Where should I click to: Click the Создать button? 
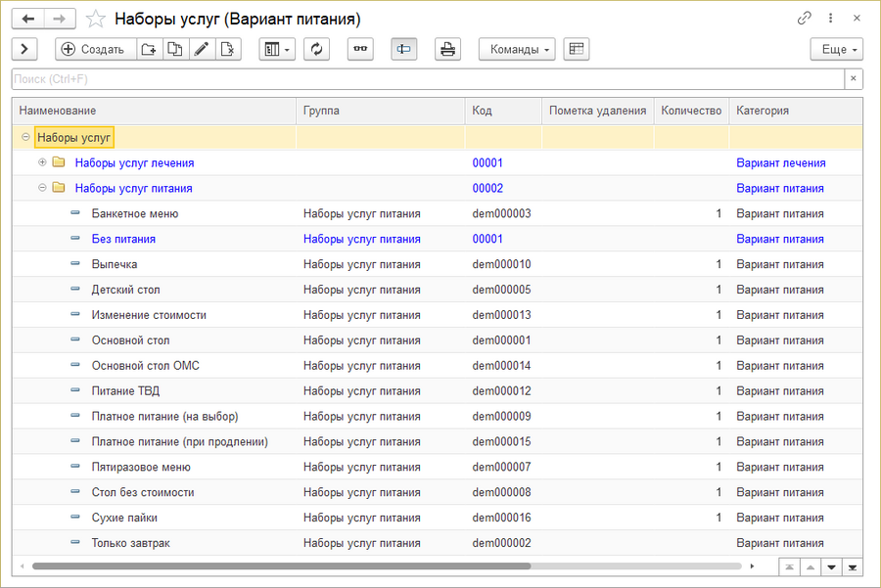pyautogui.click(x=93, y=50)
